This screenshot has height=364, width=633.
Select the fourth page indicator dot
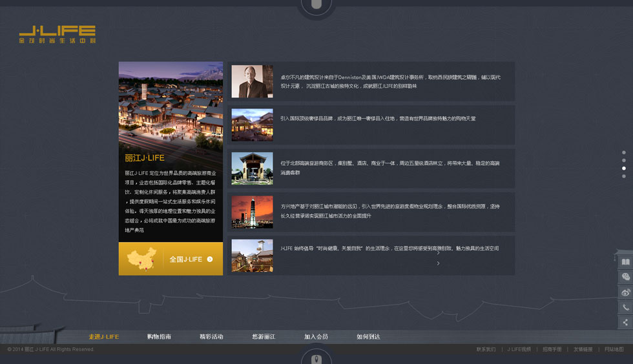(x=624, y=176)
